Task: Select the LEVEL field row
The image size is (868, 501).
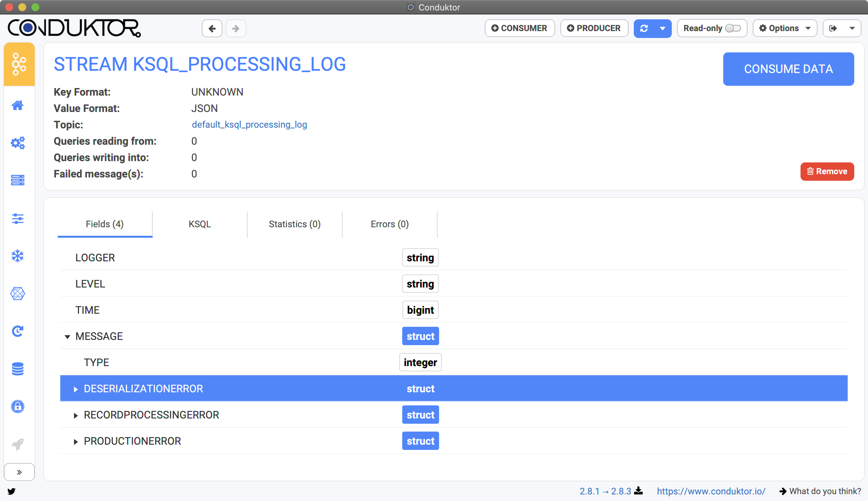Action: point(454,284)
